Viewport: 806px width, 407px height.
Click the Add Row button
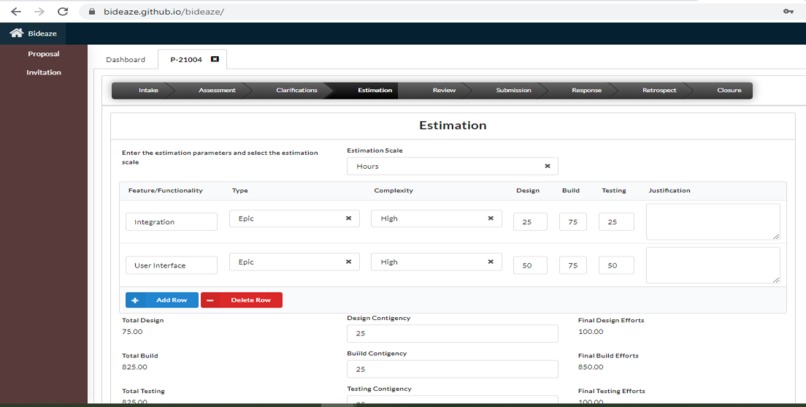(x=162, y=300)
